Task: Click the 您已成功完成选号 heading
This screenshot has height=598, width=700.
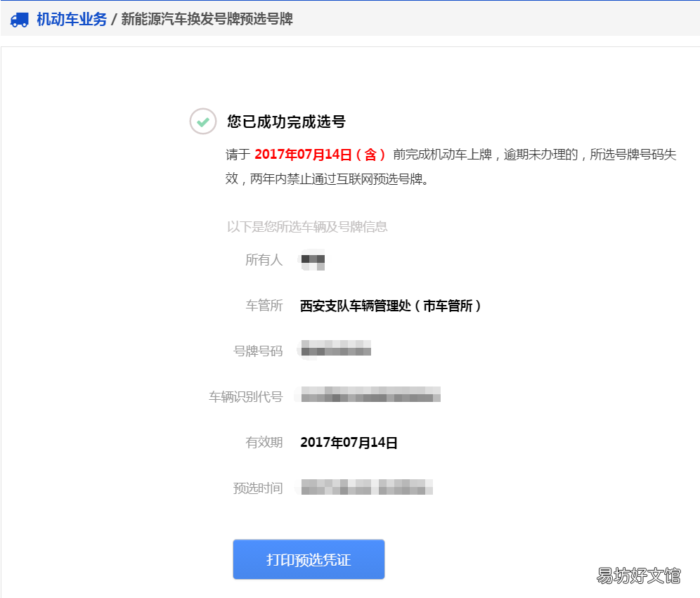Action: tap(286, 122)
